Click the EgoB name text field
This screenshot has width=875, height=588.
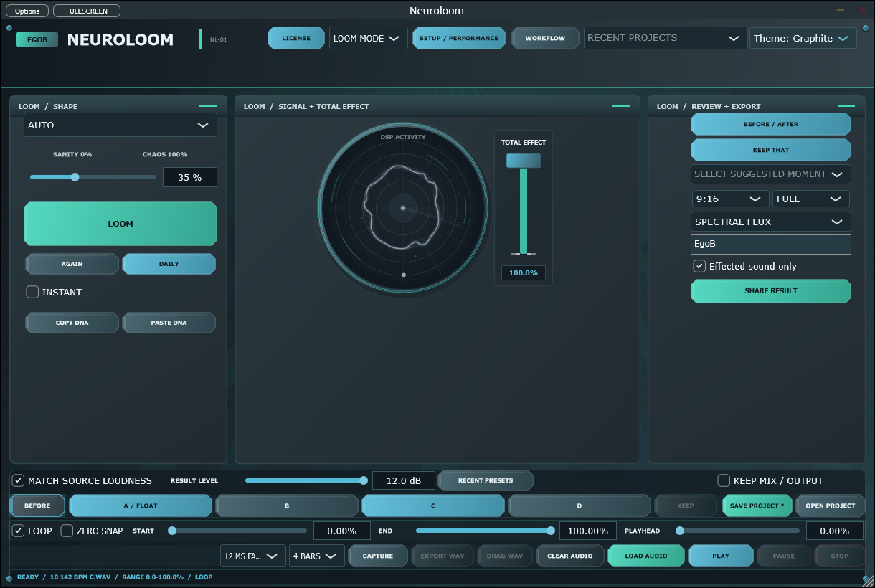pyautogui.click(x=771, y=244)
